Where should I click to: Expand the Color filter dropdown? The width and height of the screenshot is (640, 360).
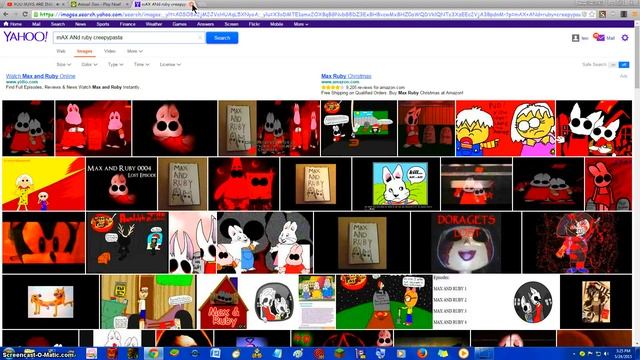(x=89, y=64)
